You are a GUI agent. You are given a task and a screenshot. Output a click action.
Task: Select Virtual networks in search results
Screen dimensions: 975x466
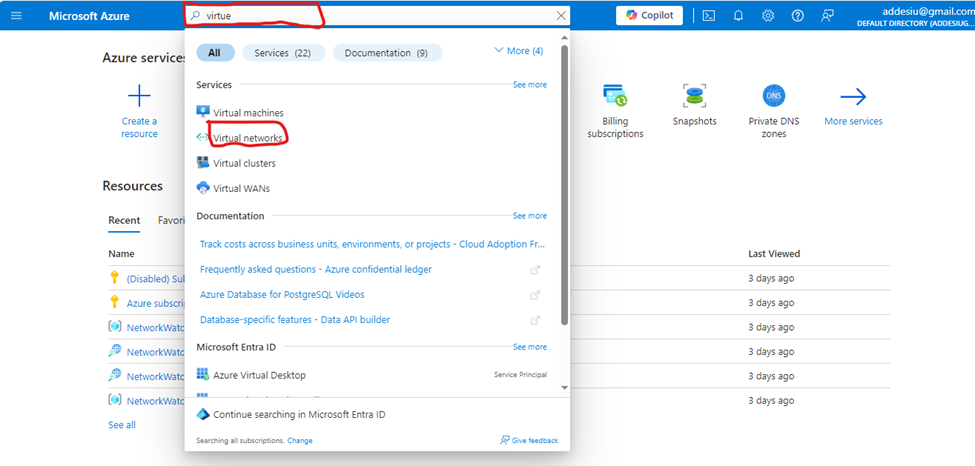point(247,137)
